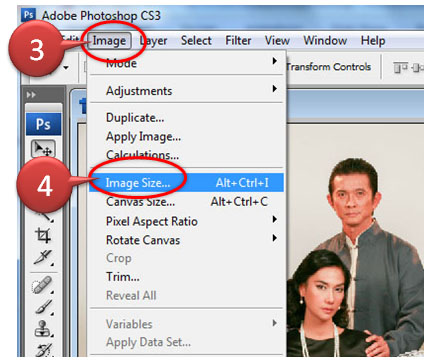
Task: Choose Calculations... menu entry
Action: tap(186, 155)
